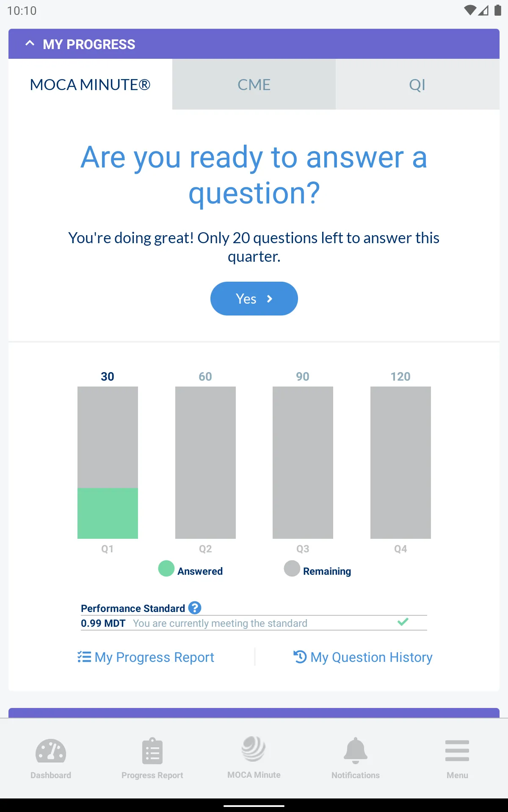This screenshot has width=508, height=812.
Task: Open Notifications bell icon
Action: (356, 751)
